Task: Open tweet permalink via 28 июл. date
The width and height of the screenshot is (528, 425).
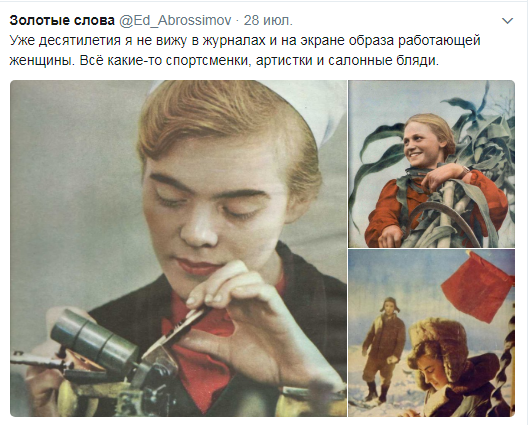Action: point(268,21)
